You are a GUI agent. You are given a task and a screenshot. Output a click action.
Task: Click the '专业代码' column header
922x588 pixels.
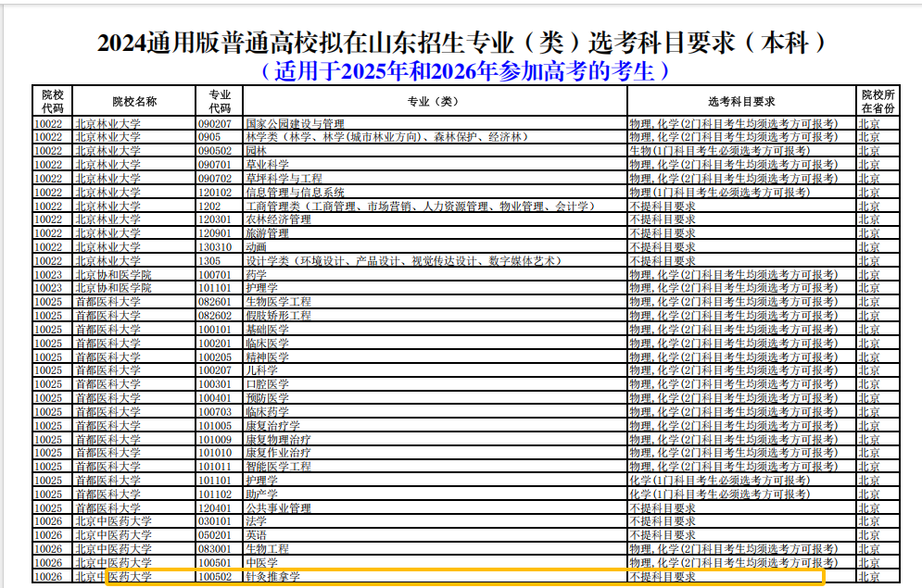coord(220,101)
